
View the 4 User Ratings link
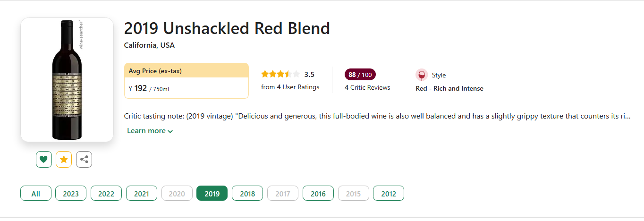pos(290,87)
